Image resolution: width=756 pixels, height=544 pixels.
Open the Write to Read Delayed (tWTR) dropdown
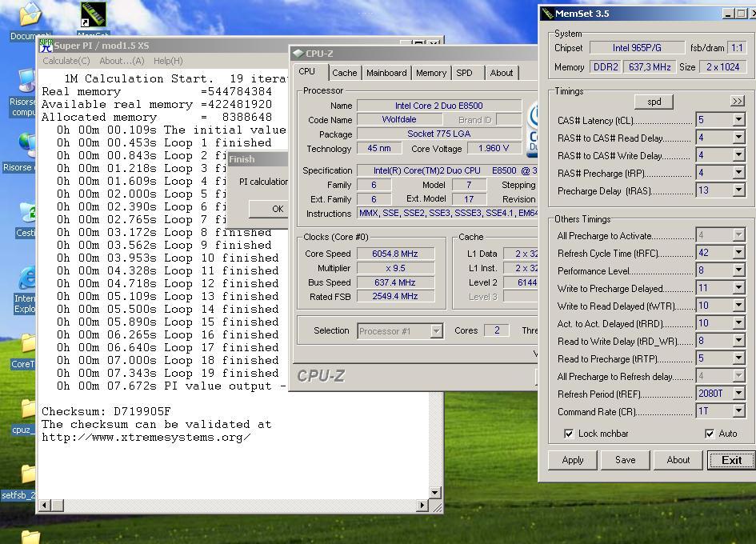[x=738, y=306]
